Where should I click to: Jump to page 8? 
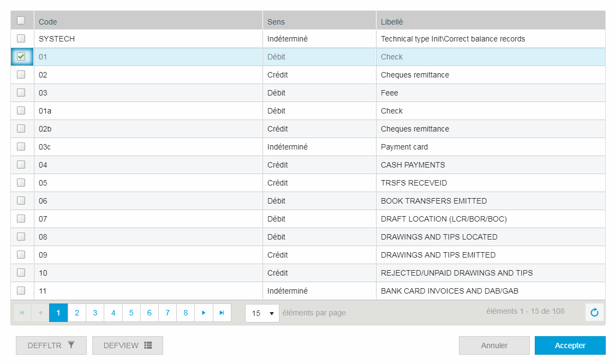186,313
